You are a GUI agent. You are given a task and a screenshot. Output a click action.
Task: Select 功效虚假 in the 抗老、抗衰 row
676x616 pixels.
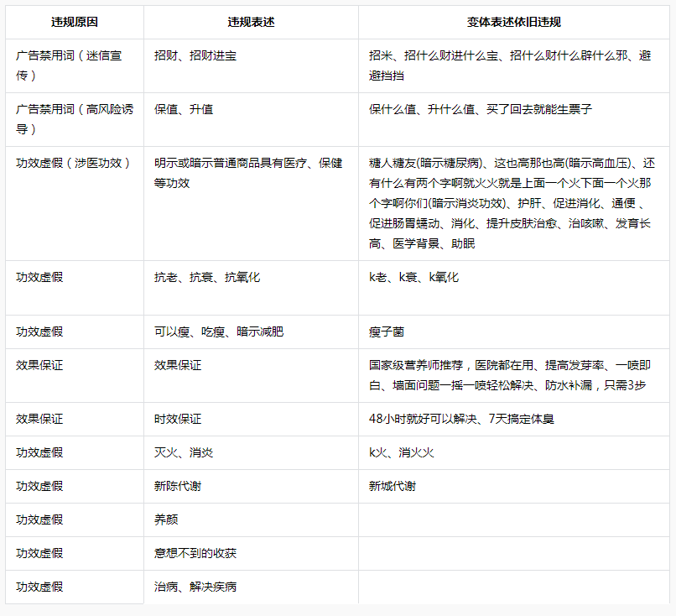pyautogui.click(x=75, y=288)
